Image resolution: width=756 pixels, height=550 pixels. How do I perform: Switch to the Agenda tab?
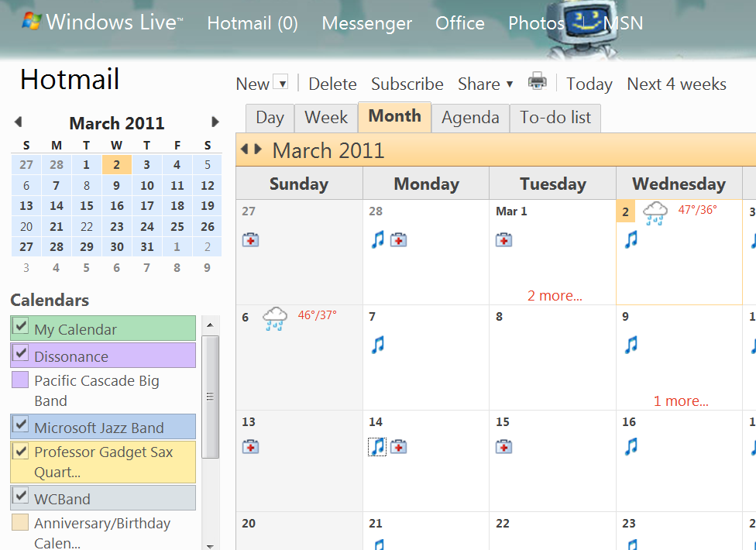coord(470,118)
